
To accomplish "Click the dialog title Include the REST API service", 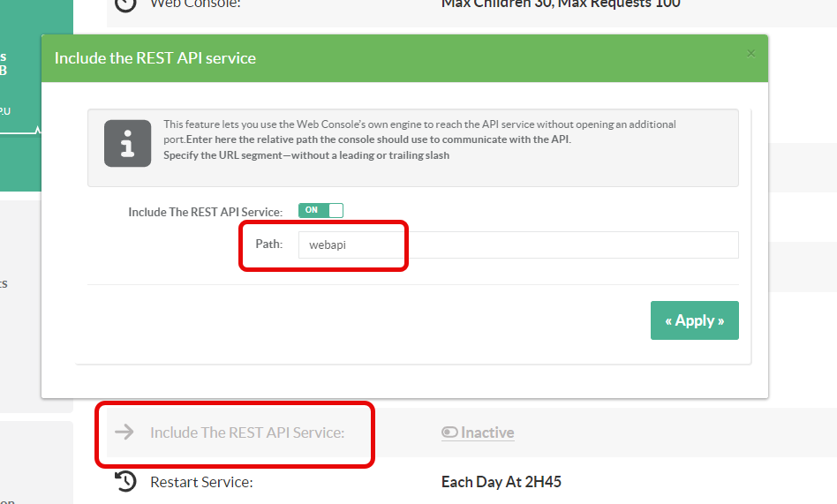I will (x=155, y=58).
